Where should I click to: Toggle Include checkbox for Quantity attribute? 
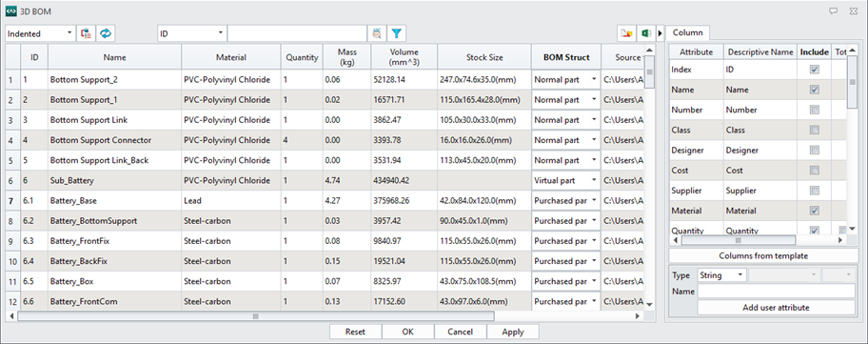point(815,231)
